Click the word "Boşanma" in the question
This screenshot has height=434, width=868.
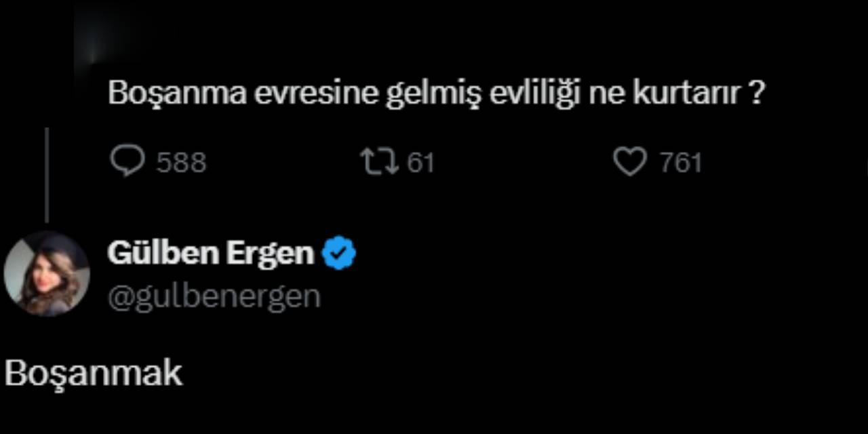177,94
